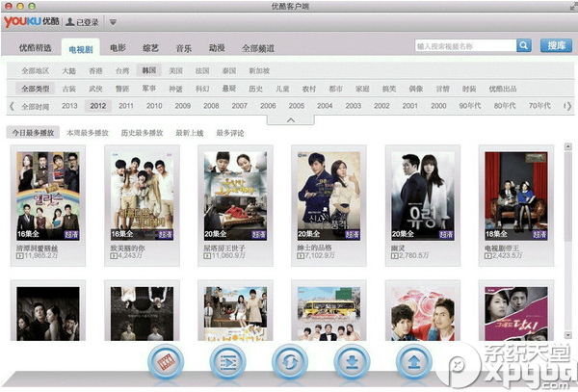Filter by 90年代 decade
Screen dimensions: 578x392
(470, 106)
